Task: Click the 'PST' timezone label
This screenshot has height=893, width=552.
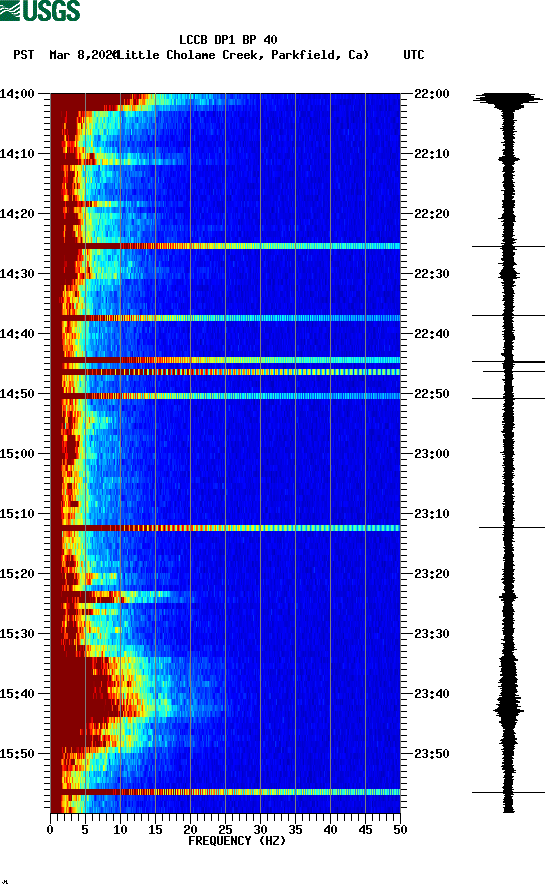Action: pyautogui.click(x=23, y=55)
